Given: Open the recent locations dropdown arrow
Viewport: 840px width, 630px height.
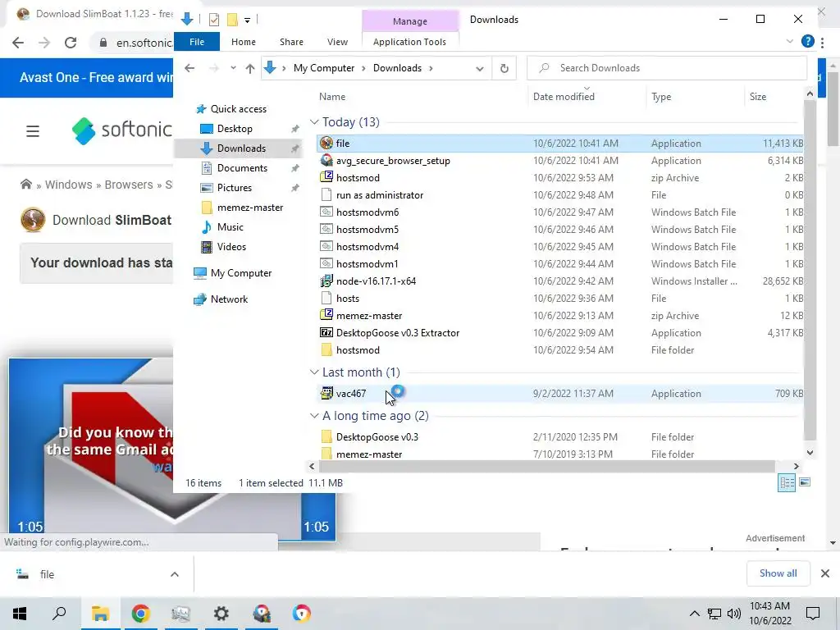Looking at the screenshot, I should pos(233,68).
